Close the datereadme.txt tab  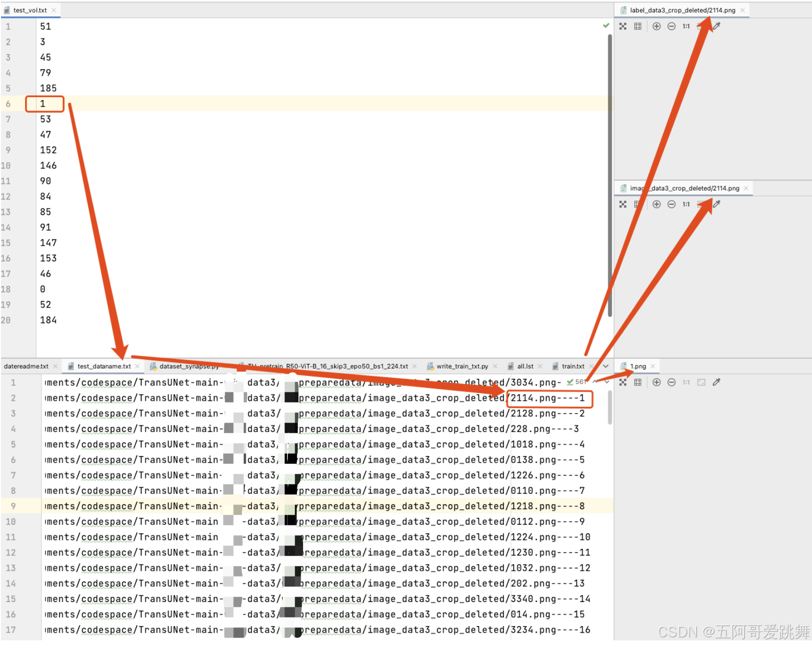click(55, 367)
